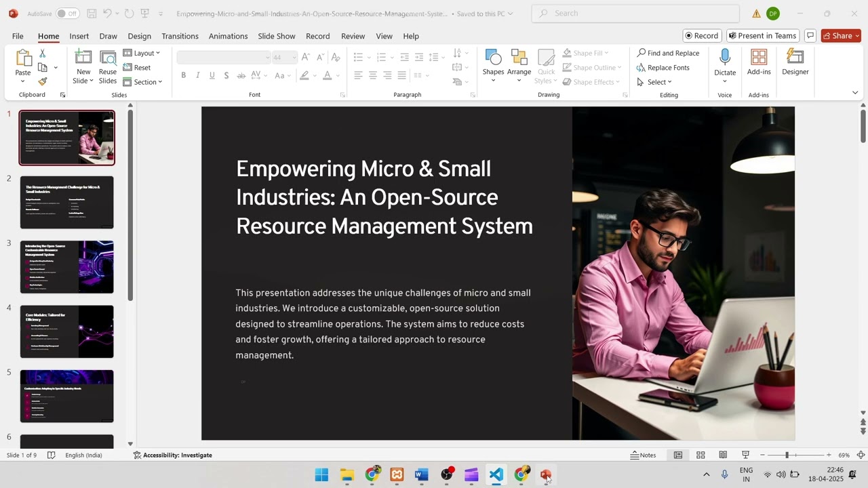Click the Find and Replace button
Image resolution: width=868 pixels, height=488 pixels.
(668, 53)
